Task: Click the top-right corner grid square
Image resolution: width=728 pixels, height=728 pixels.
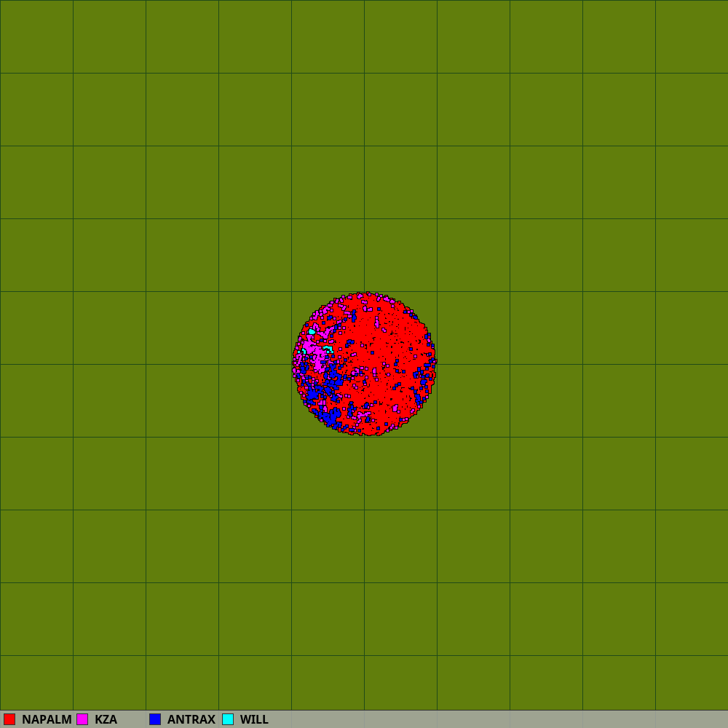Action: pyautogui.click(x=692, y=36)
